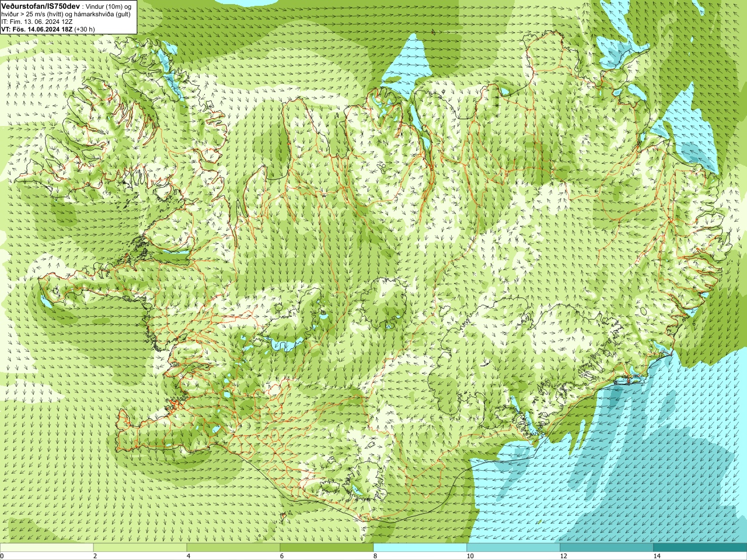Click the legend scale label "4"
Image resolution: width=747 pixels, height=560 pixels.
click(189, 556)
